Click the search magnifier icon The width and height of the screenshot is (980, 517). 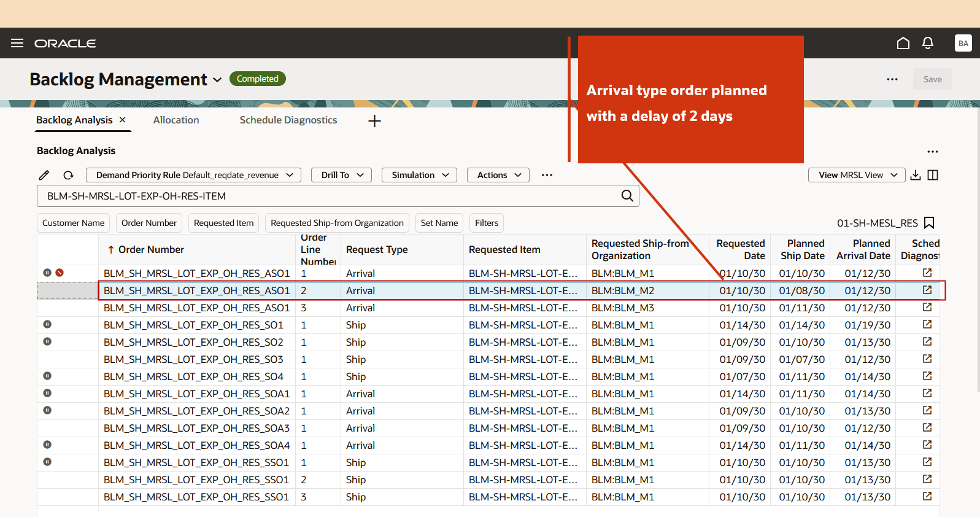coord(627,196)
